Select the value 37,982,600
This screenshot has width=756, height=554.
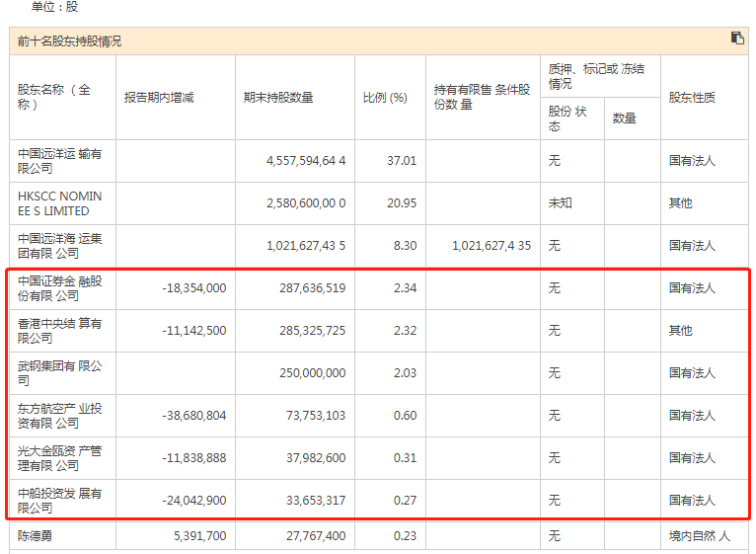(x=316, y=458)
